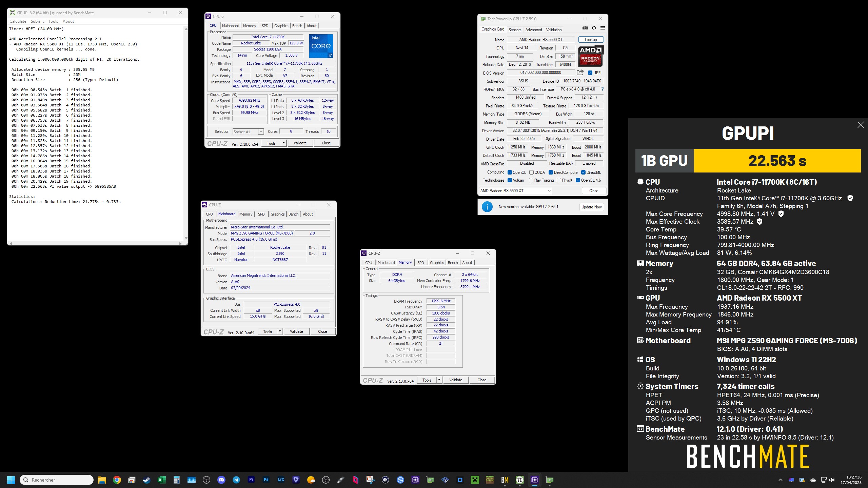Viewport: 868px width, 488px height.
Task: Close BenchMate result panel with X
Action: (x=861, y=125)
